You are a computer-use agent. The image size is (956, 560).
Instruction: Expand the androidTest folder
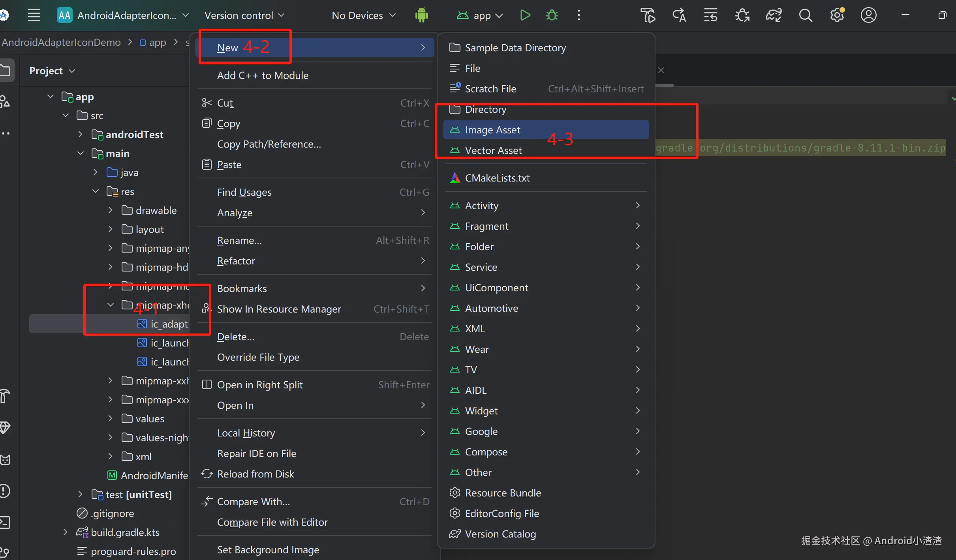pyautogui.click(x=81, y=135)
